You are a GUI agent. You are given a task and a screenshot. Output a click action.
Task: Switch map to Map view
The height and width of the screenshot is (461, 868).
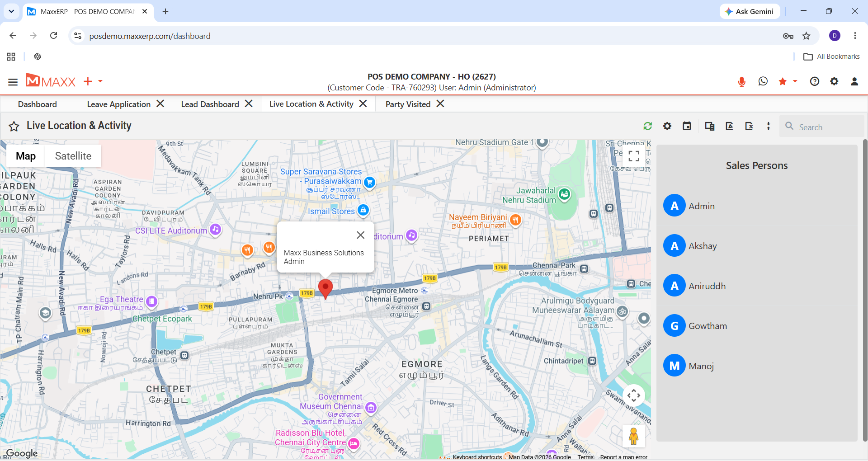(x=26, y=156)
